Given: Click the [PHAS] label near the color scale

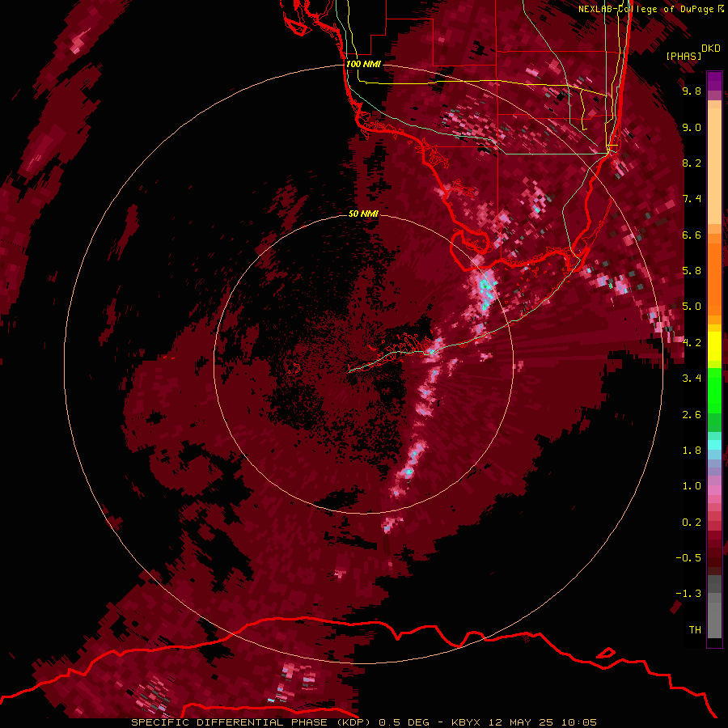Looking at the screenshot, I should (684, 56).
